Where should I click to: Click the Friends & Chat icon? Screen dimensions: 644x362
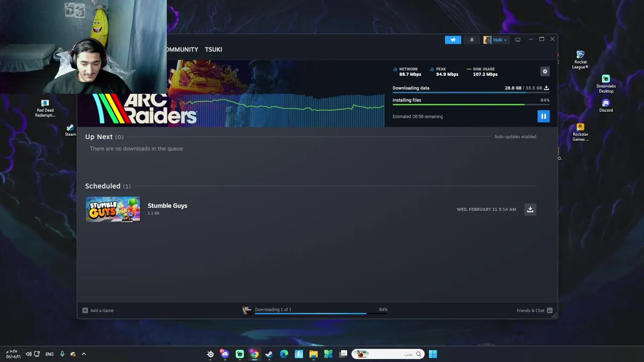[549, 310]
